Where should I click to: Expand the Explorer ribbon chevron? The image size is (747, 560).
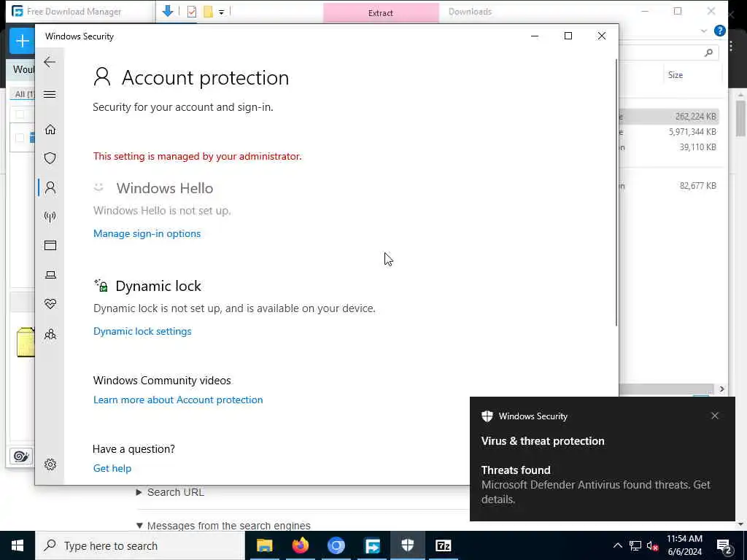(704, 31)
